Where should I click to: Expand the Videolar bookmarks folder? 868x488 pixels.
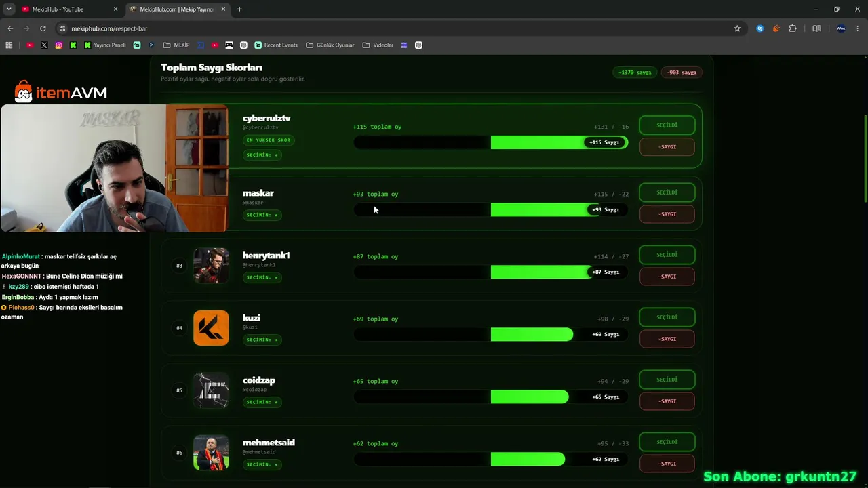pyautogui.click(x=378, y=45)
